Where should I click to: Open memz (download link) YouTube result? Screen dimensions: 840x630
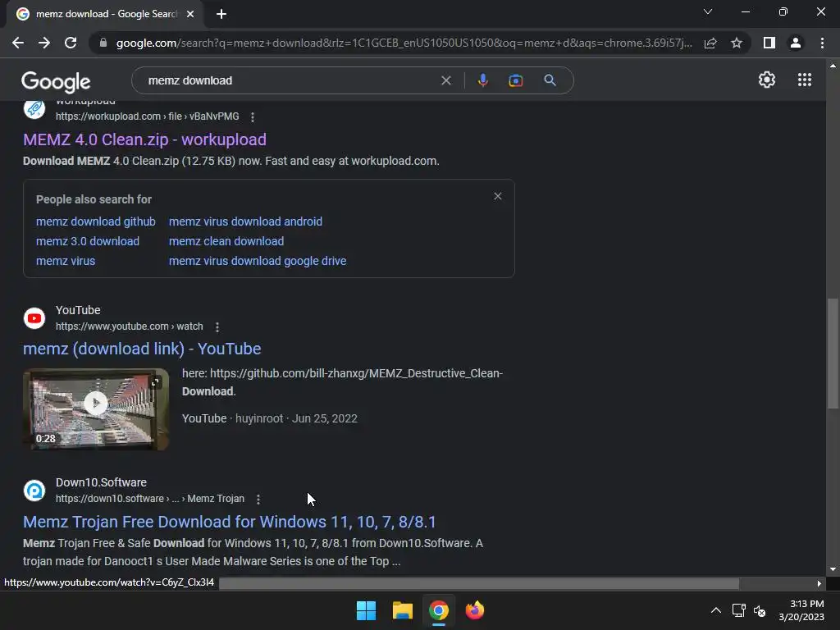(142, 349)
